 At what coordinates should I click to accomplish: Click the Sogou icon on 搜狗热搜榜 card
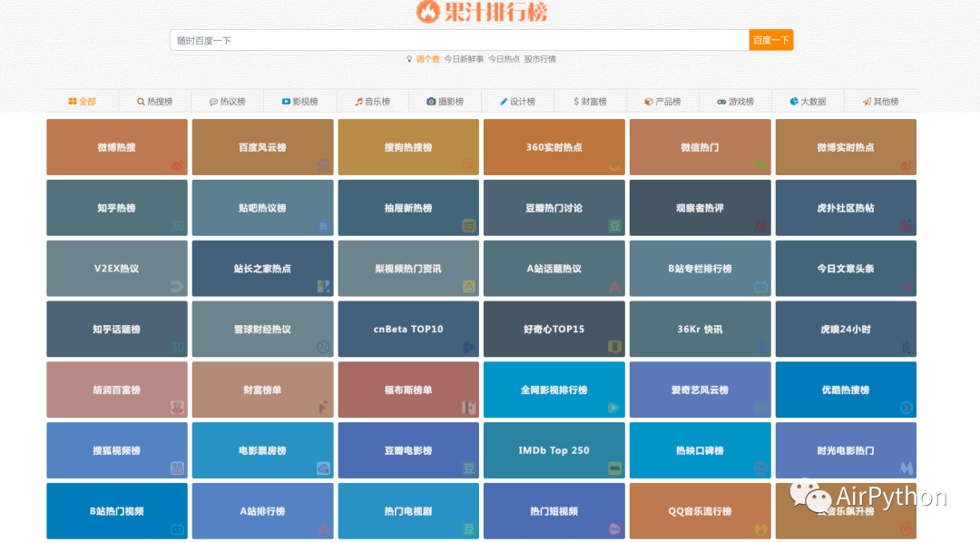[469, 166]
